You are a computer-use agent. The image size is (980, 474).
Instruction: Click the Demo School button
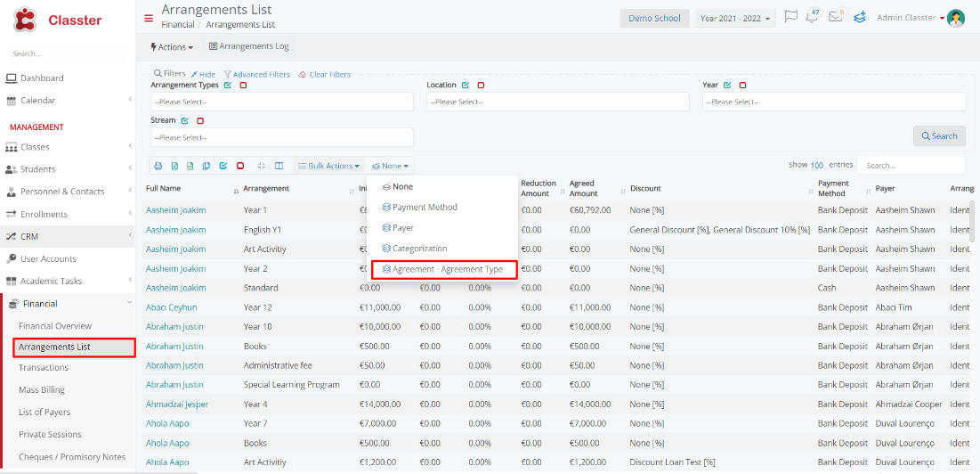(654, 18)
